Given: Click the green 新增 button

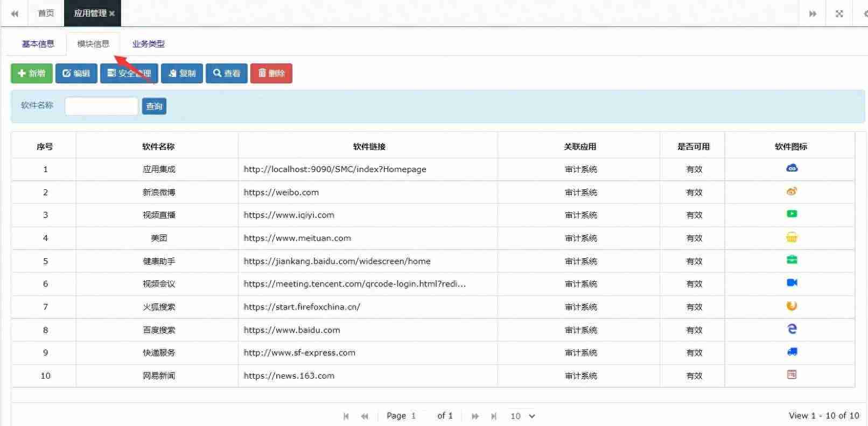Looking at the screenshot, I should 32,73.
